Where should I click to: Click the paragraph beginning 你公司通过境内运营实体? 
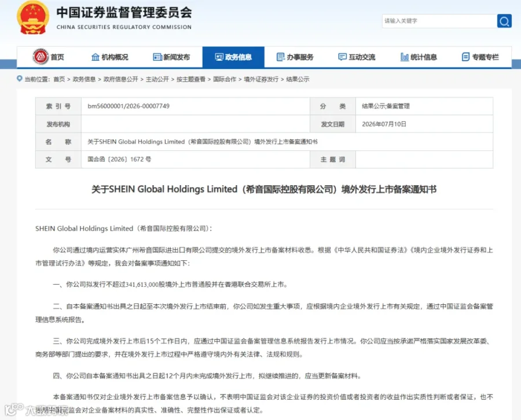tap(264, 257)
